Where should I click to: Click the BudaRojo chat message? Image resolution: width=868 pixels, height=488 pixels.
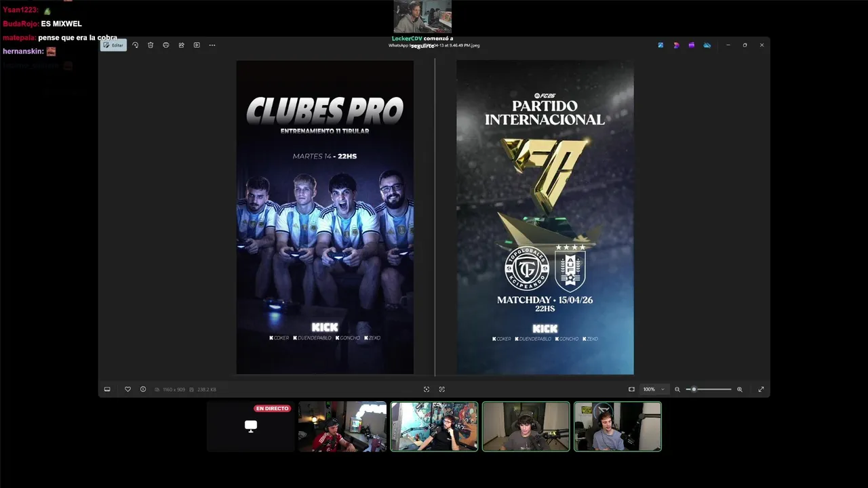[42, 24]
